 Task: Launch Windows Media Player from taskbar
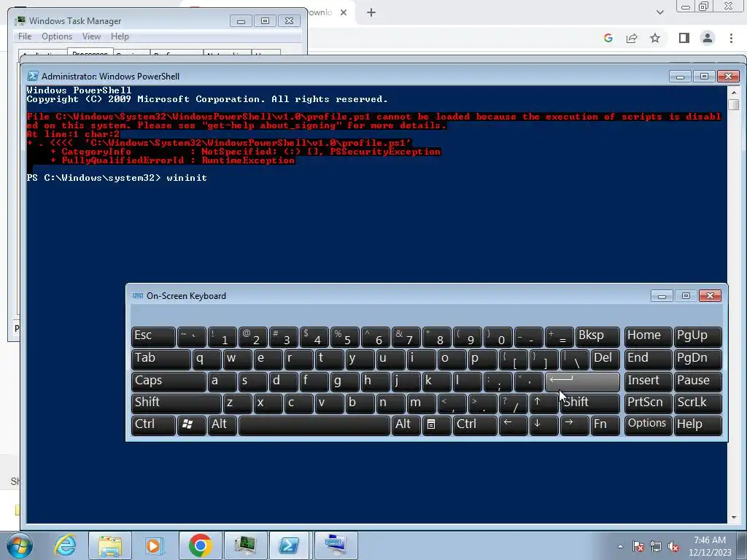154,545
